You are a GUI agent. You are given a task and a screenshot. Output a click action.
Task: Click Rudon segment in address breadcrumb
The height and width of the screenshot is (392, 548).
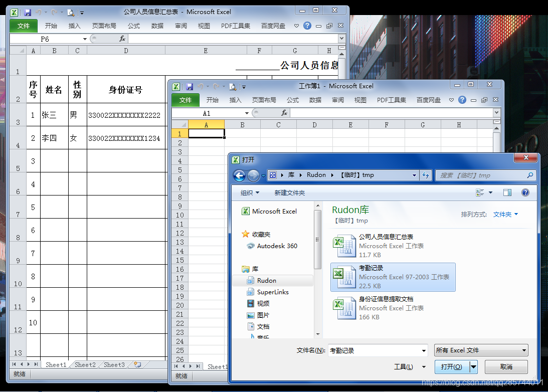316,175
